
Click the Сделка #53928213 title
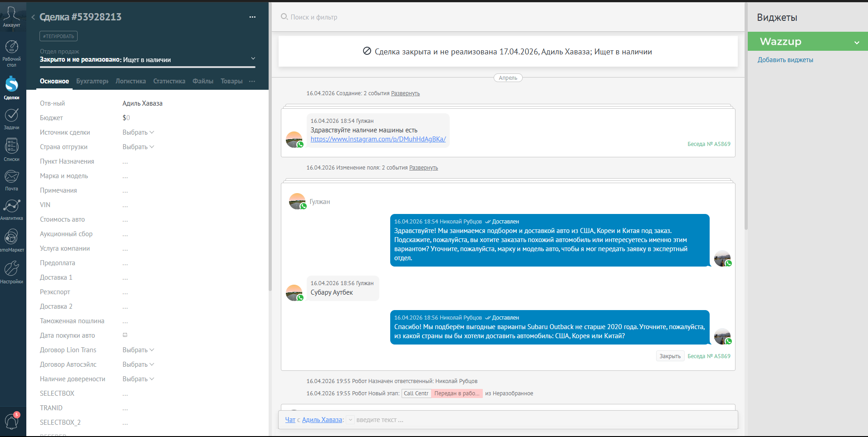[x=80, y=17]
